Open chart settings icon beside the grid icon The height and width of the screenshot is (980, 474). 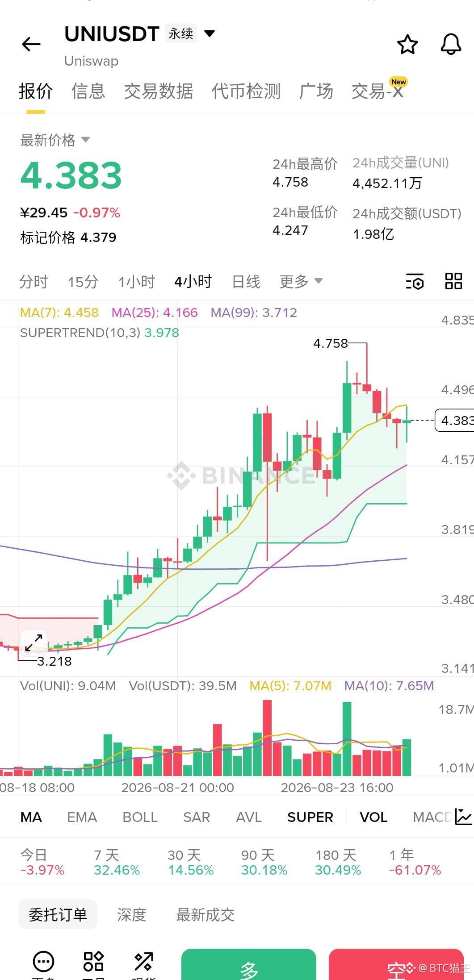[x=415, y=282]
